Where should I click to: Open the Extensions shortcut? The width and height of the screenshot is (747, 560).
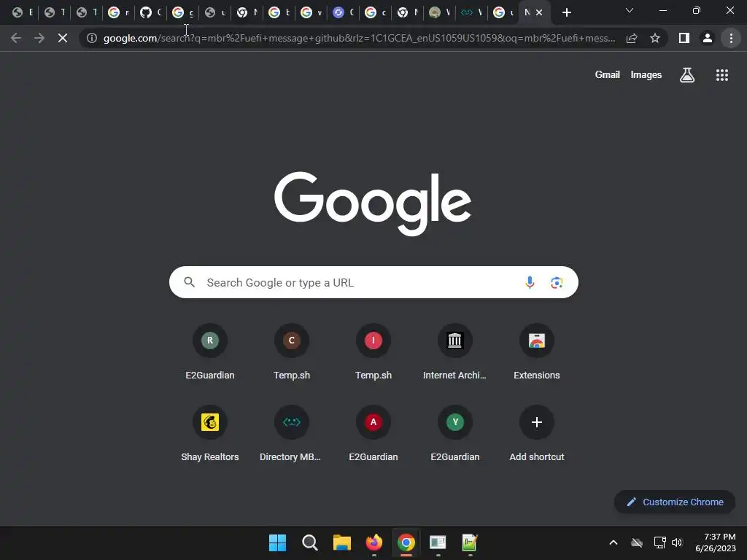coord(537,351)
